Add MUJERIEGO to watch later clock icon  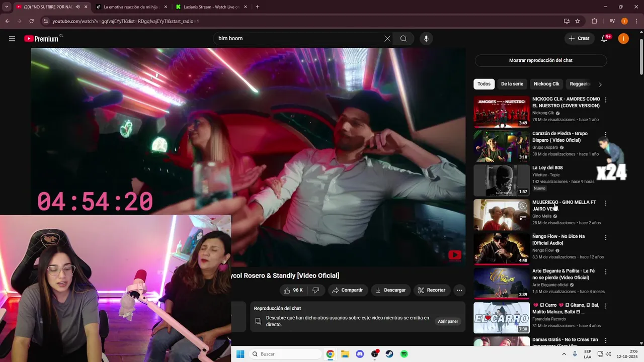point(523,206)
